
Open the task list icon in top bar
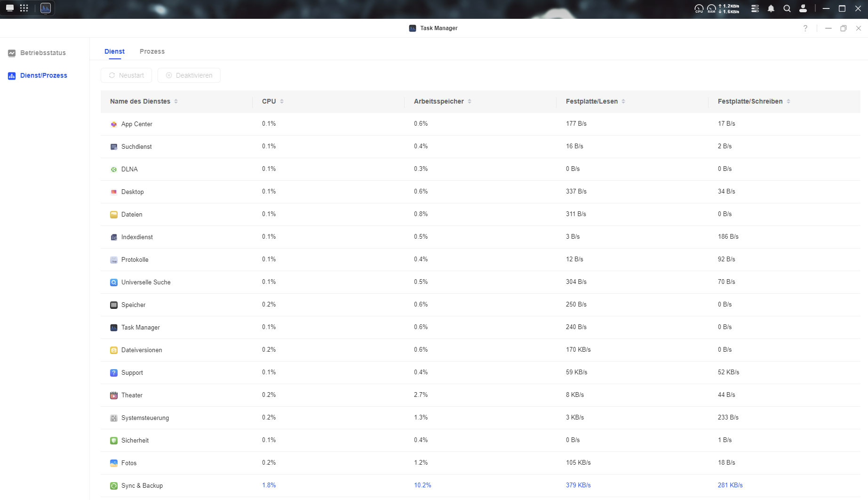click(755, 8)
